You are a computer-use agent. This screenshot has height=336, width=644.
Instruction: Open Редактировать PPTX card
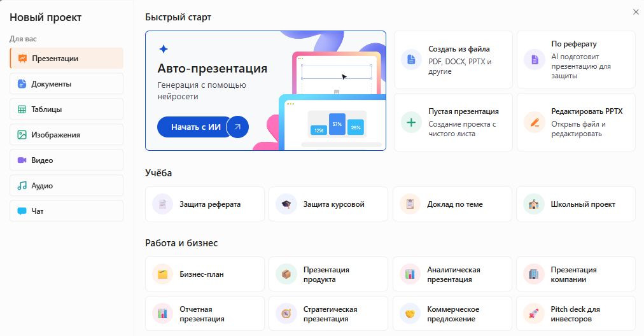tap(577, 122)
